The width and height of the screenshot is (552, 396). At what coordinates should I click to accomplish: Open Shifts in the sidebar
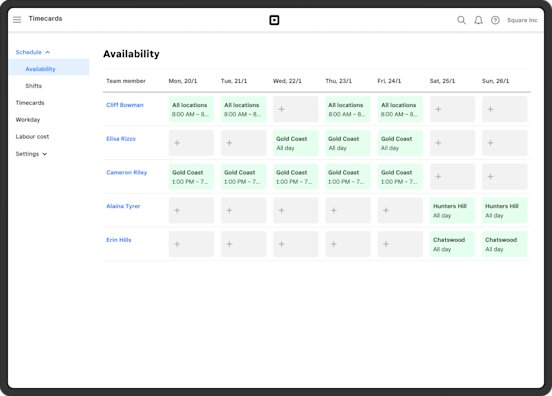(33, 86)
